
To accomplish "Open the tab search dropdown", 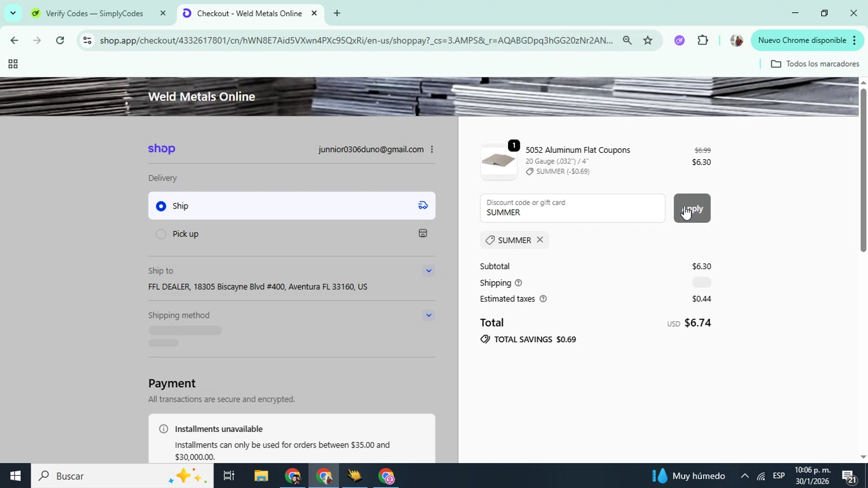I will [13, 13].
